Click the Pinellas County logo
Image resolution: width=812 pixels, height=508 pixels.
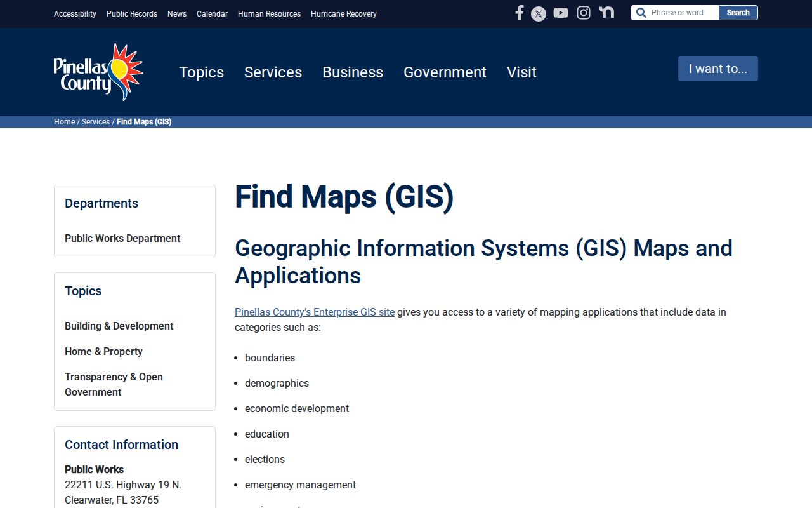pyautogui.click(x=98, y=72)
